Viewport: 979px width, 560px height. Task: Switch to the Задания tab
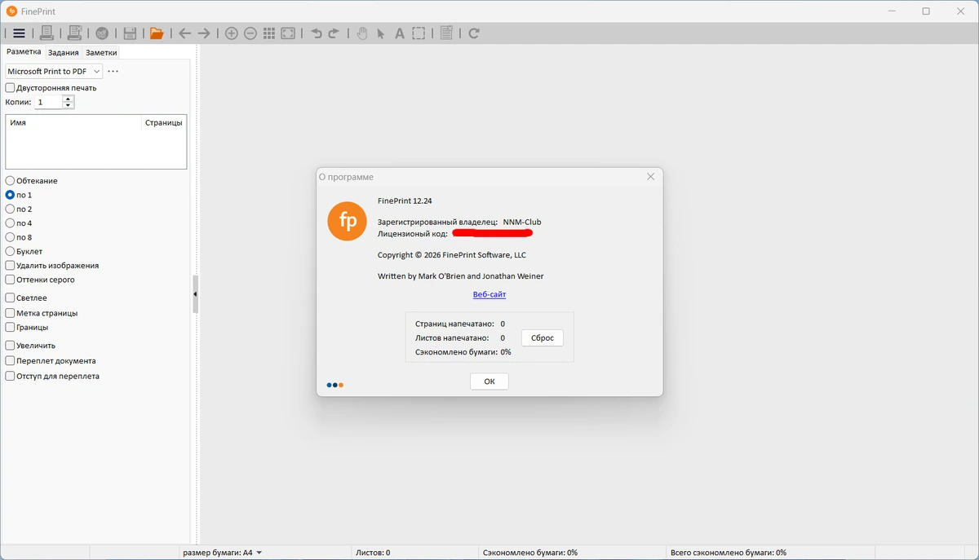coord(63,52)
